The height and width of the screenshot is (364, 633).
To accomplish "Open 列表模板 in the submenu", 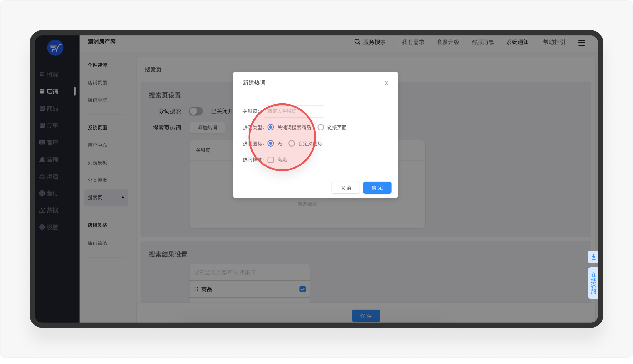I will point(97,163).
